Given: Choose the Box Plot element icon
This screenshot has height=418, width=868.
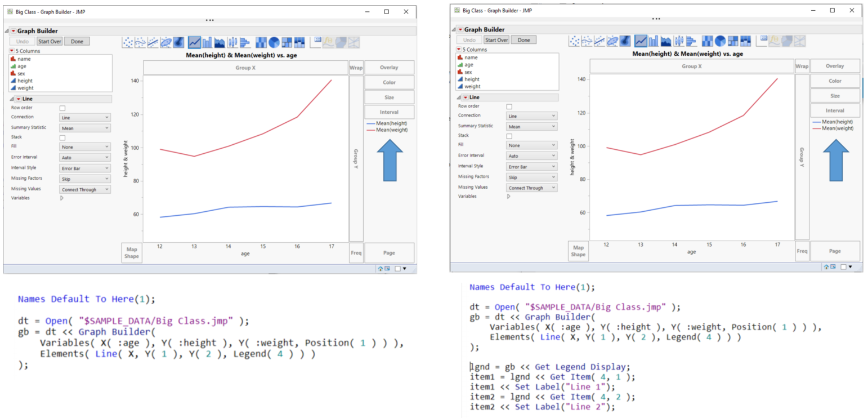Looking at the screenshot, I should [232, 42].
